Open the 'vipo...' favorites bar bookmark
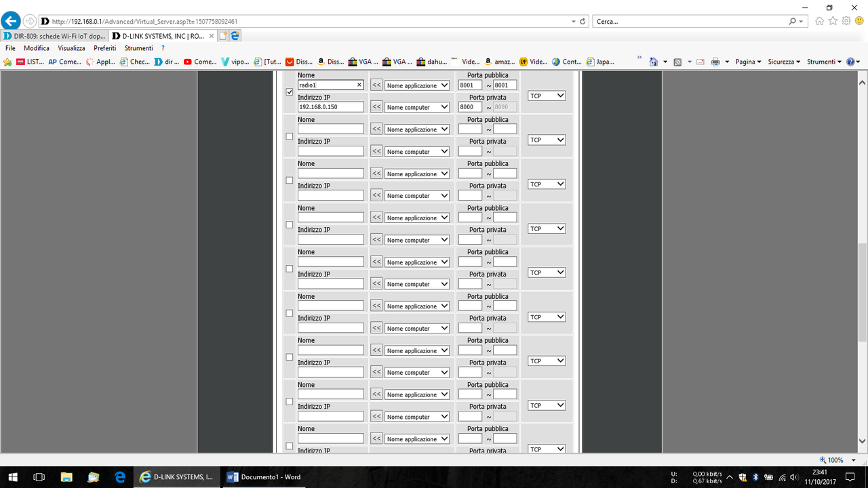The width and height of the screenshot is (868, 488). coord(235,62)
